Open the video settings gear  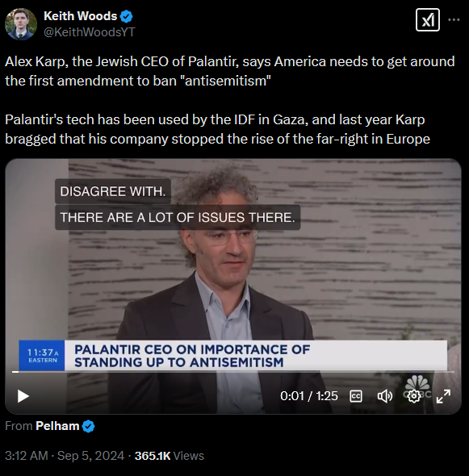[x=414, y=396]
